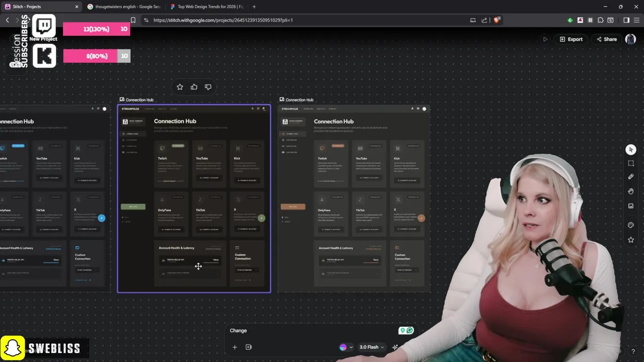Click the site settings icon before URL
The image size is (644, 362).
[146, 20]
